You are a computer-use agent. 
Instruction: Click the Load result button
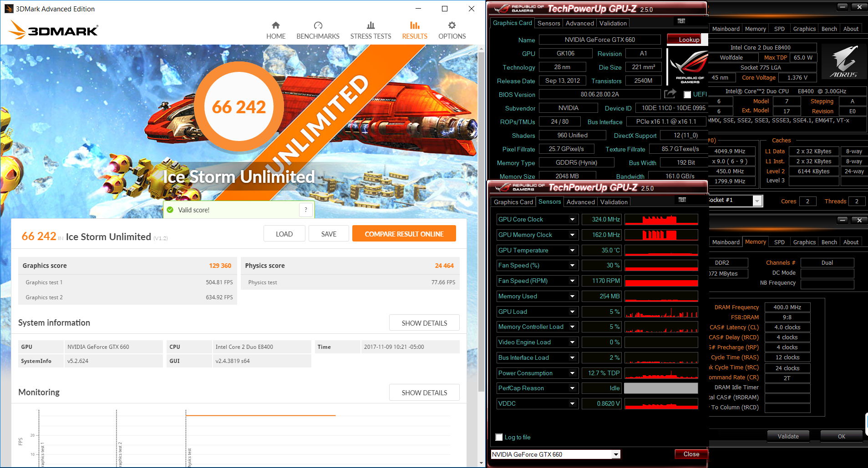[284, 234]
